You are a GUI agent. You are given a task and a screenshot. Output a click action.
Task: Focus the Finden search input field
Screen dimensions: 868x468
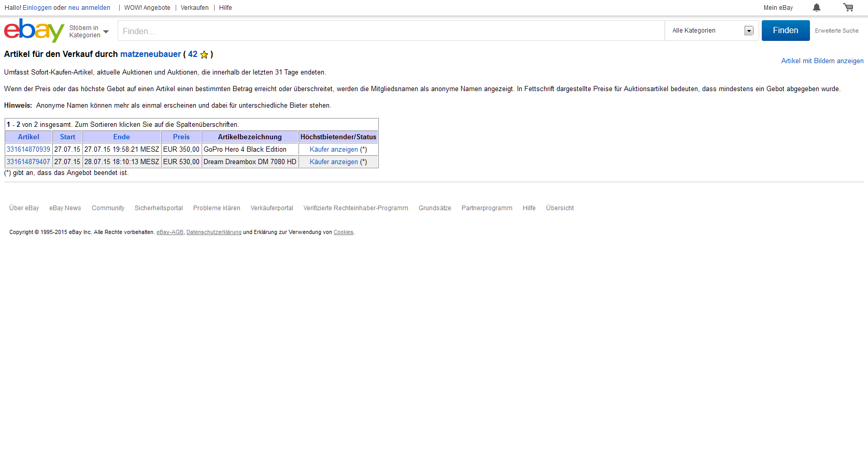(391, 31)
